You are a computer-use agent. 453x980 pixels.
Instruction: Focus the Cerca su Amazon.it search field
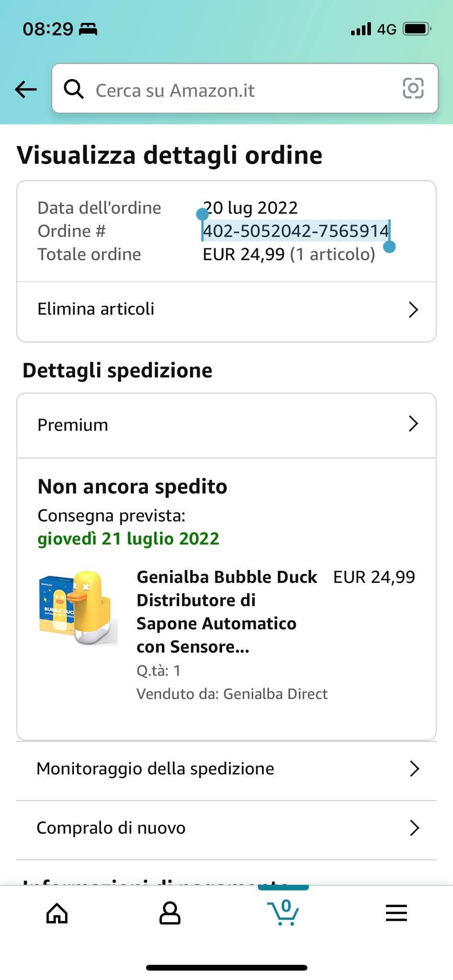[x=239, y=90]
